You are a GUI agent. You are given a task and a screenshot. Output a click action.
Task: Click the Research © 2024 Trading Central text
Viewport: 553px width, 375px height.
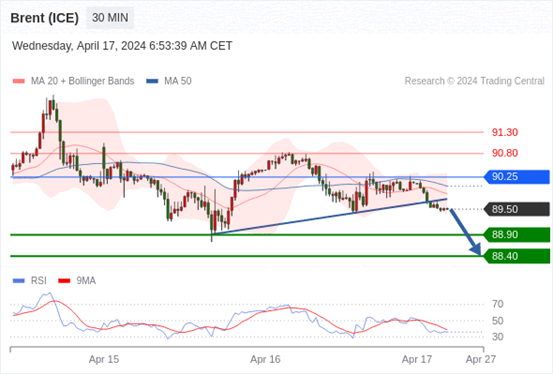click(x=474, y=81)
